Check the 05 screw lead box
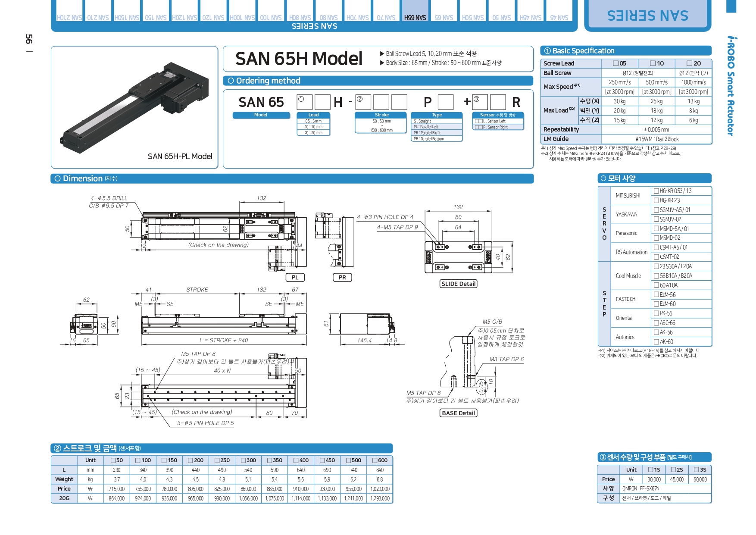This screenshot has height=535, width=756. coord(616,63)
